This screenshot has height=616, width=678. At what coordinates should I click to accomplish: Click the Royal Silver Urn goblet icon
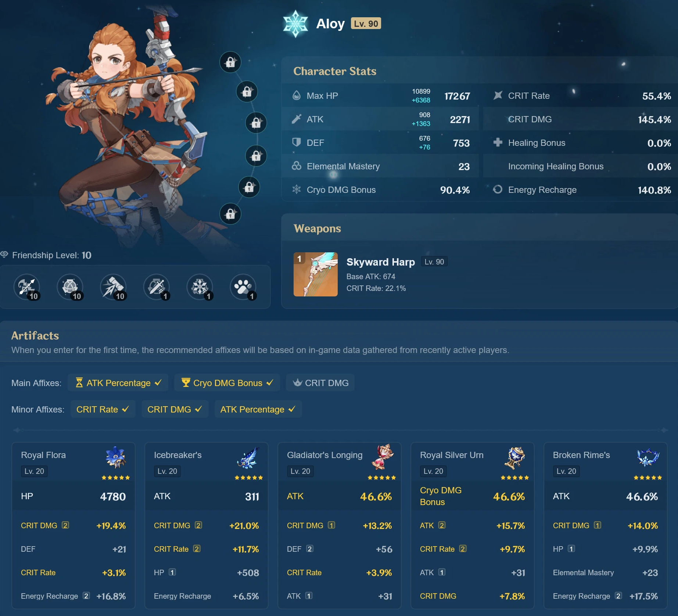pos(515,458)
